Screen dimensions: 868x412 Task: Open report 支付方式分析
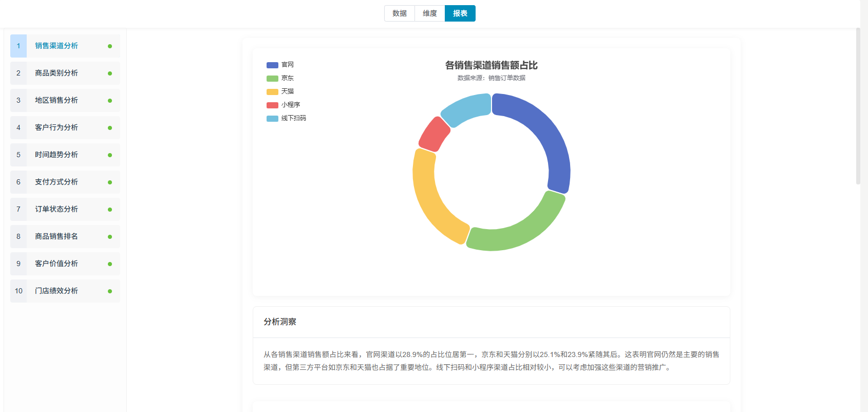(65, 182)
